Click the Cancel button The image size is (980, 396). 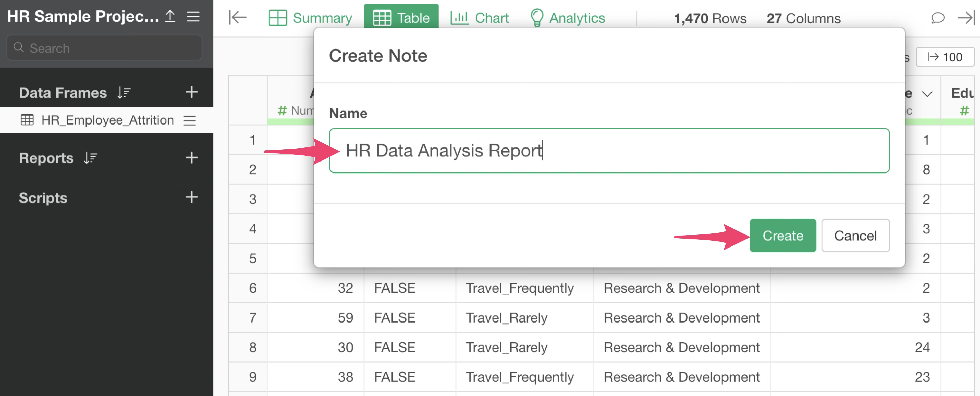tap(855, 236)
